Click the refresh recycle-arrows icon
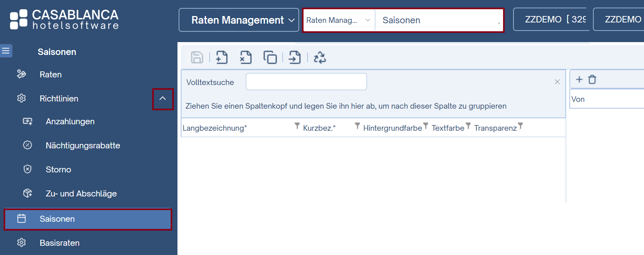 [320, 58]
